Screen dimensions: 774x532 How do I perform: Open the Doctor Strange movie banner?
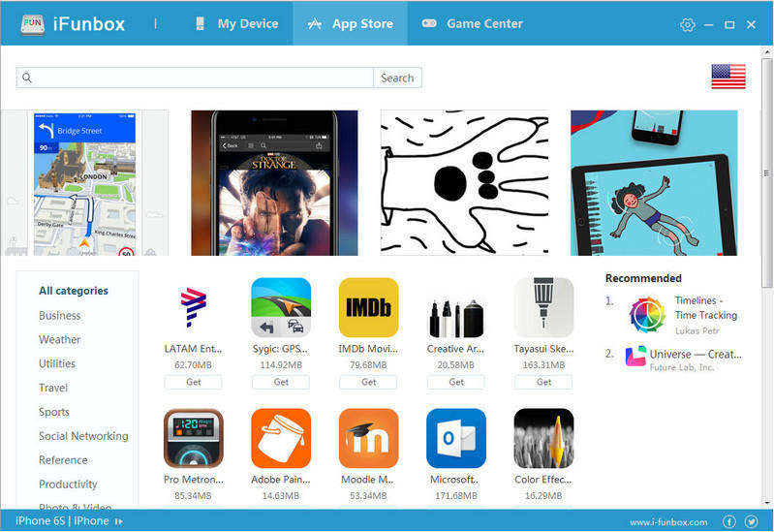tap(274, 183)
